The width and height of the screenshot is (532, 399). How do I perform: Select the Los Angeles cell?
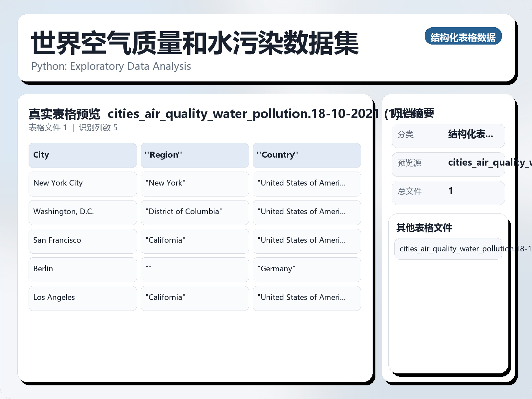82,298
